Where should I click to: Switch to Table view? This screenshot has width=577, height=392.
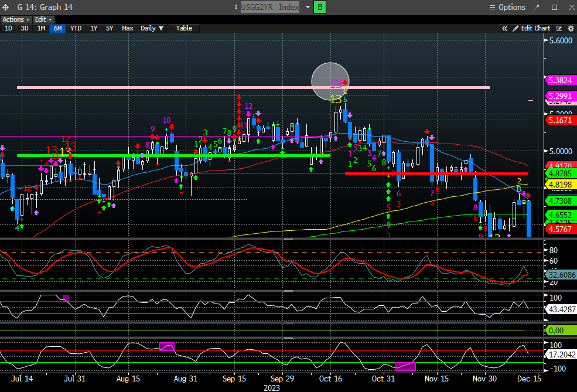point(184,28)
